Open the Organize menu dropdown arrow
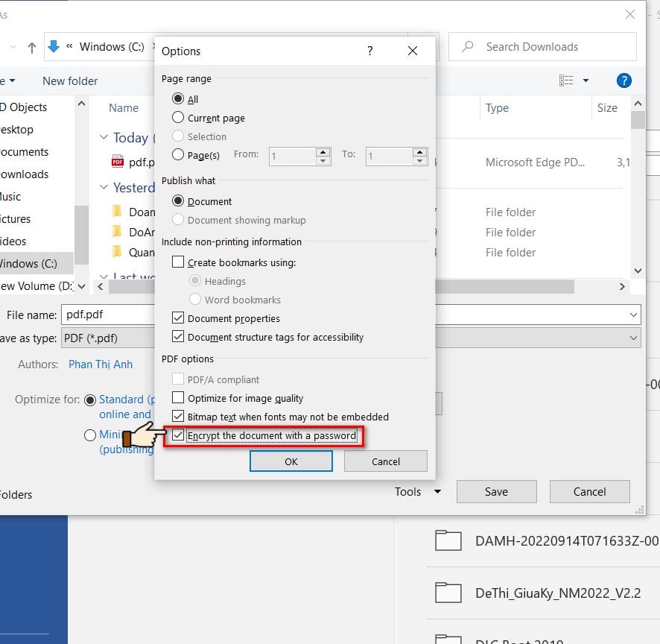The height and width of the screenshot is (644, 660). tap(12, 80)
